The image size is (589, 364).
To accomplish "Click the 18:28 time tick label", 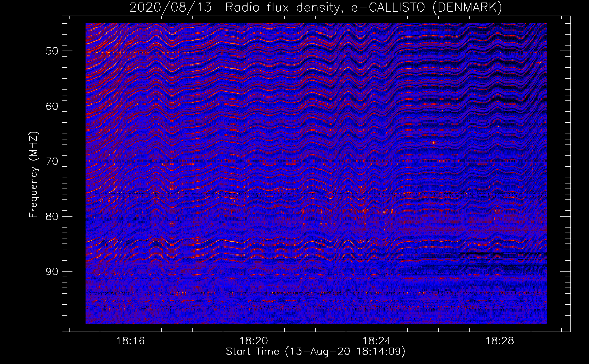I will (x=500, y=341).
